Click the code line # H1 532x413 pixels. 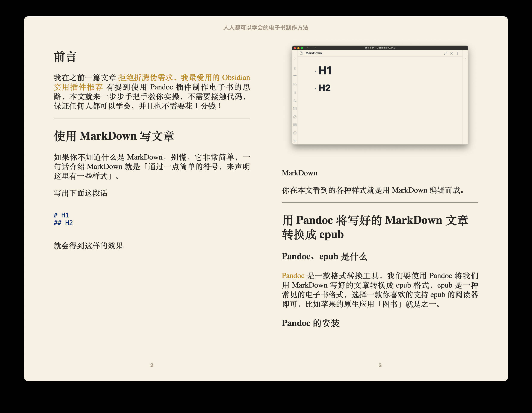[x=61, y=215]
